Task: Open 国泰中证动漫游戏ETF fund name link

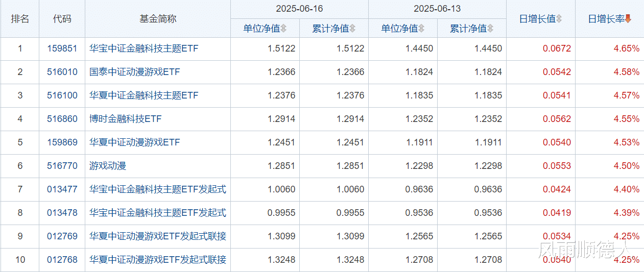Action: [135, 72]
